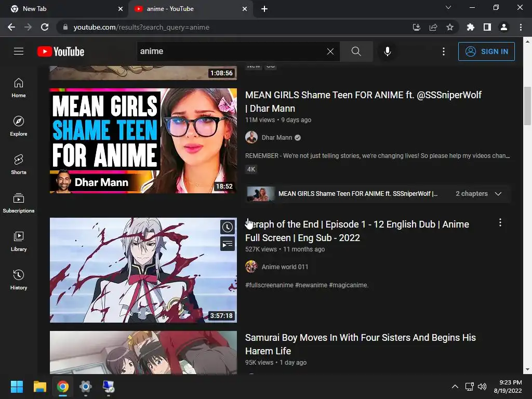Open Settings gear in the taskbar
This screenshot has height=399, width=532.
[86, 387]
